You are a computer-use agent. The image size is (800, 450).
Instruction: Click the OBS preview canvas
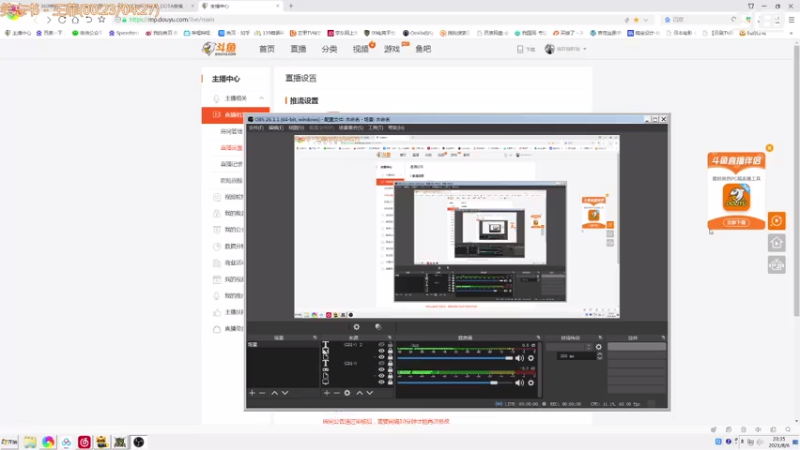tap(457, 227)
